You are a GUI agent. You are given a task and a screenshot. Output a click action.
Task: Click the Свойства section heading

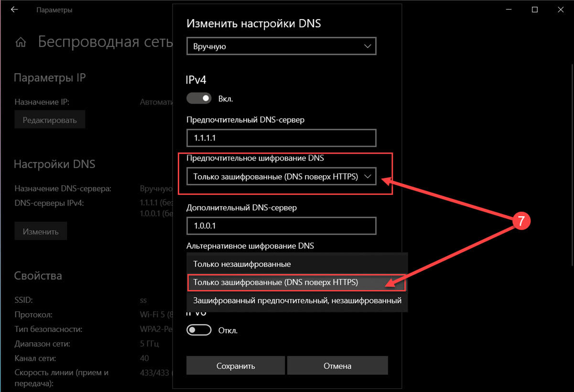[x=38, y=276]
